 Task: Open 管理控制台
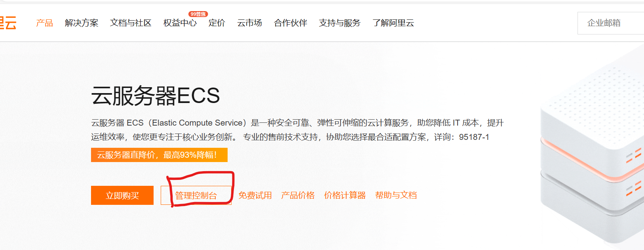[196, 195]
